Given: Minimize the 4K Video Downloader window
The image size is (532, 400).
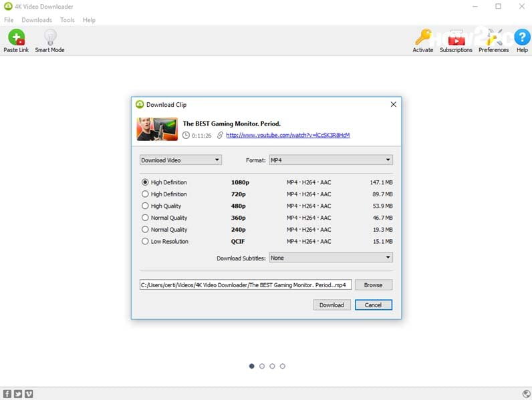Looking at the screenshot, I should (475, 6).
